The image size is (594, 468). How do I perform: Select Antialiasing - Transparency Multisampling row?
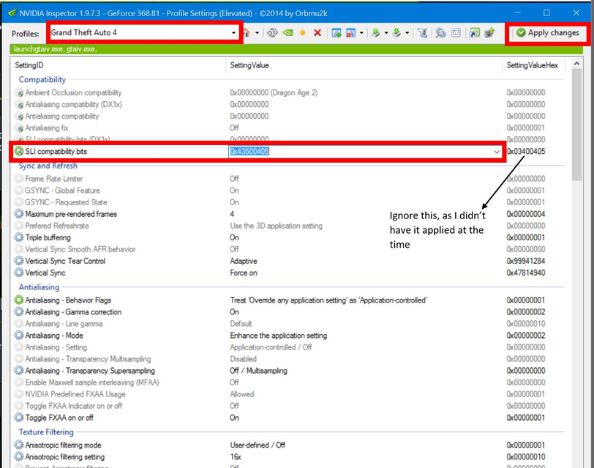288,358
